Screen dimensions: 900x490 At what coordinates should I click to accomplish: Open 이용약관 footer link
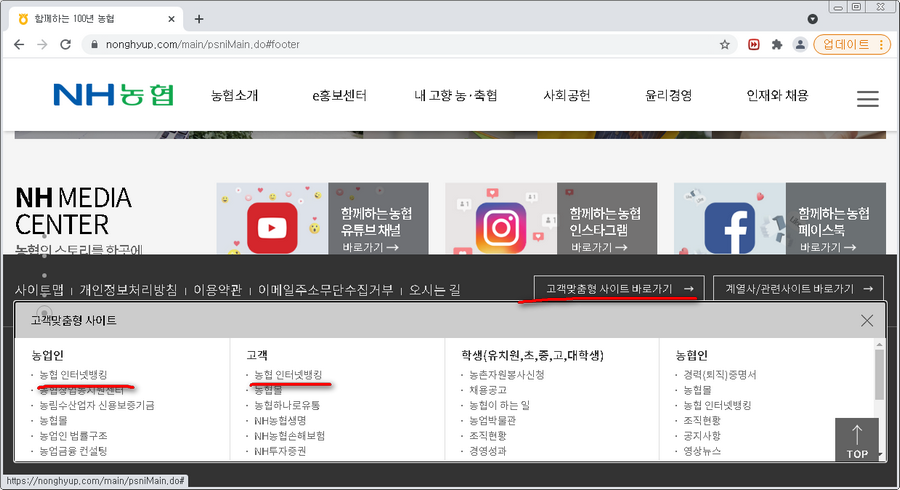click(x=218, y=290)
